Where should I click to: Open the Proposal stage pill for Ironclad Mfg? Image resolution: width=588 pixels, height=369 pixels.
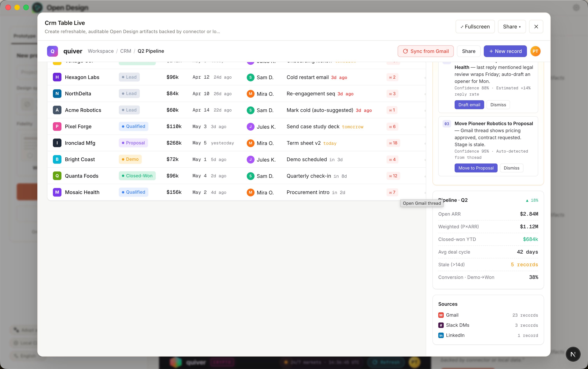pos(133,143)
